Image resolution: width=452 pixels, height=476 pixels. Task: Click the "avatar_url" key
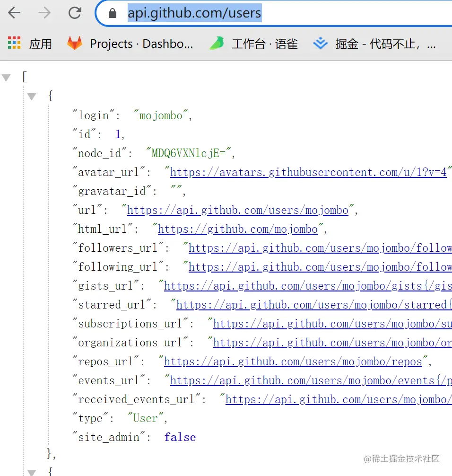pyautogui.click(x=109, y=172)
